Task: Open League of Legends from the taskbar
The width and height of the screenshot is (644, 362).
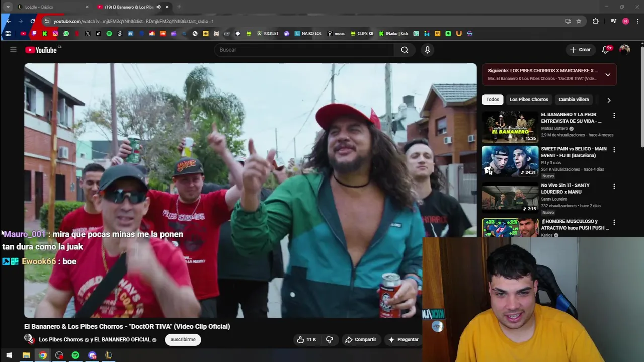Action: 108,355
